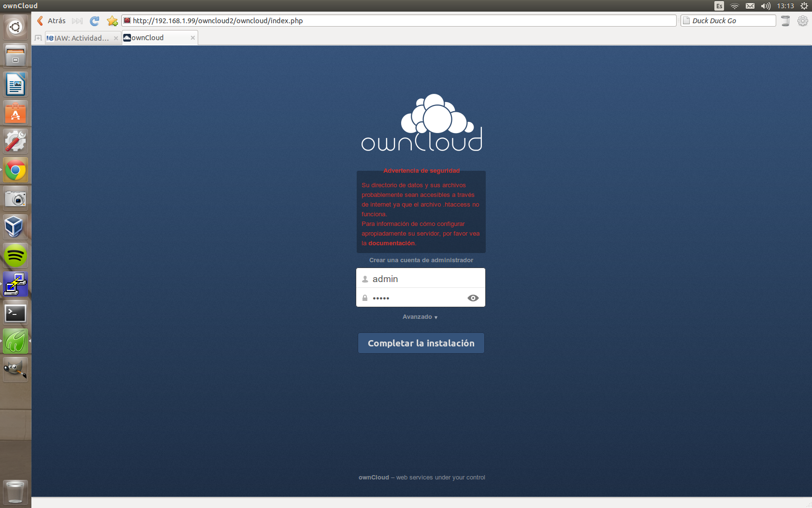This screenshot has height=508, width=812.
Task: Click the password input field
Action: coord(416,298)
